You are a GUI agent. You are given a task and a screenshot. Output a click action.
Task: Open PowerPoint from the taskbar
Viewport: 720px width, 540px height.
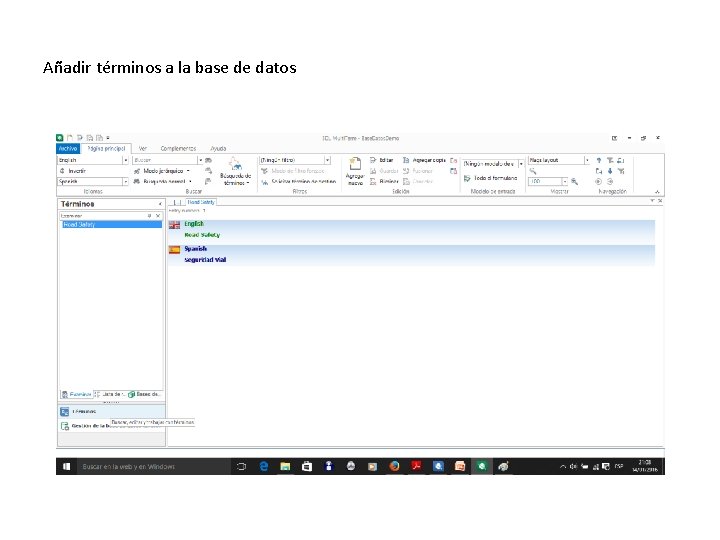click(x=460, y=466)
